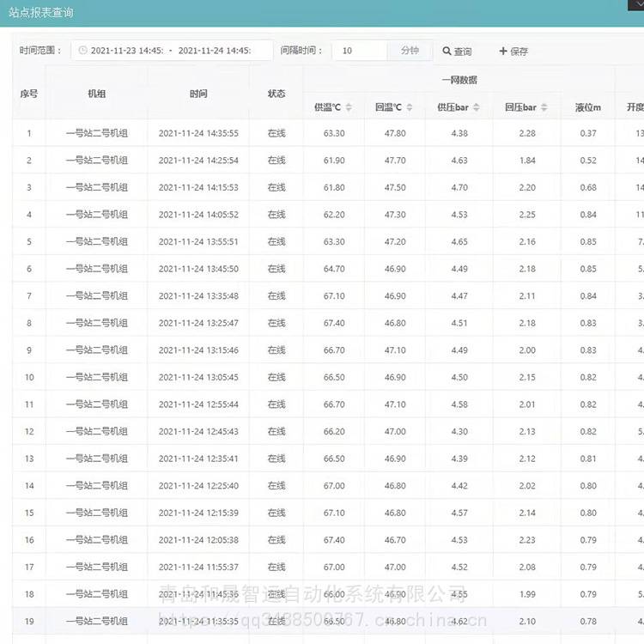Click the 查询 search button
Screen dimensions: 644x644
(x=457, y=52)
